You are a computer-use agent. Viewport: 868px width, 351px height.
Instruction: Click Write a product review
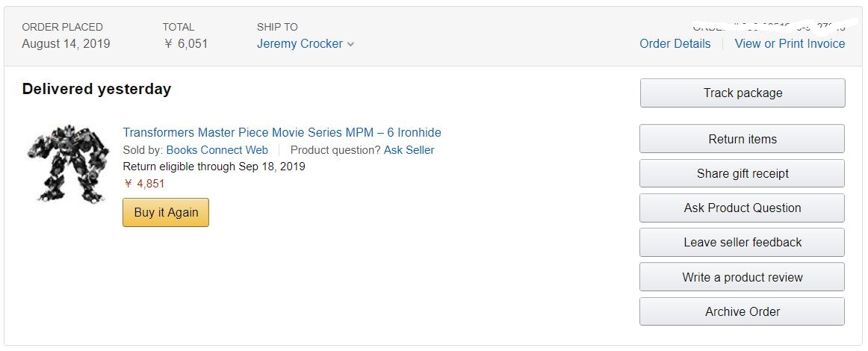(x=742, y=277)
